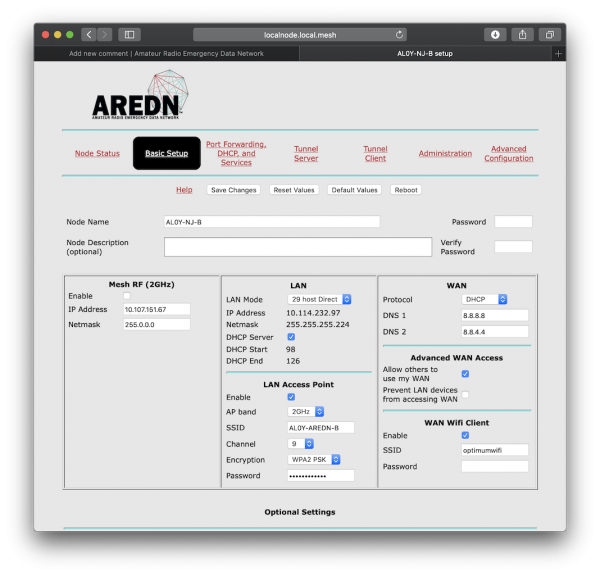
Task: Select the AL0Y-NJ-B setup tab
Action: pos(425,54)
